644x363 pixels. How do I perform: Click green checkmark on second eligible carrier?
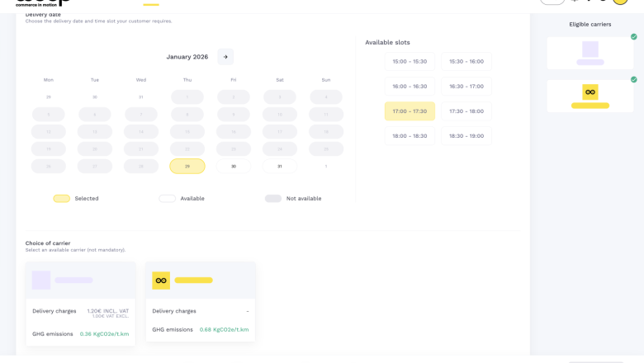pos(633,80)
